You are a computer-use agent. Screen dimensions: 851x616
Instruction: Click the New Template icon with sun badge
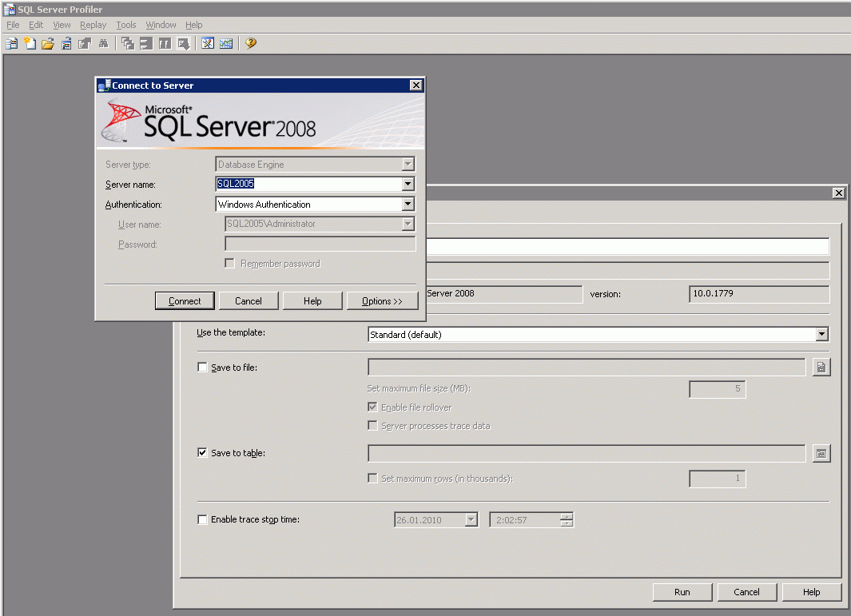30,43
